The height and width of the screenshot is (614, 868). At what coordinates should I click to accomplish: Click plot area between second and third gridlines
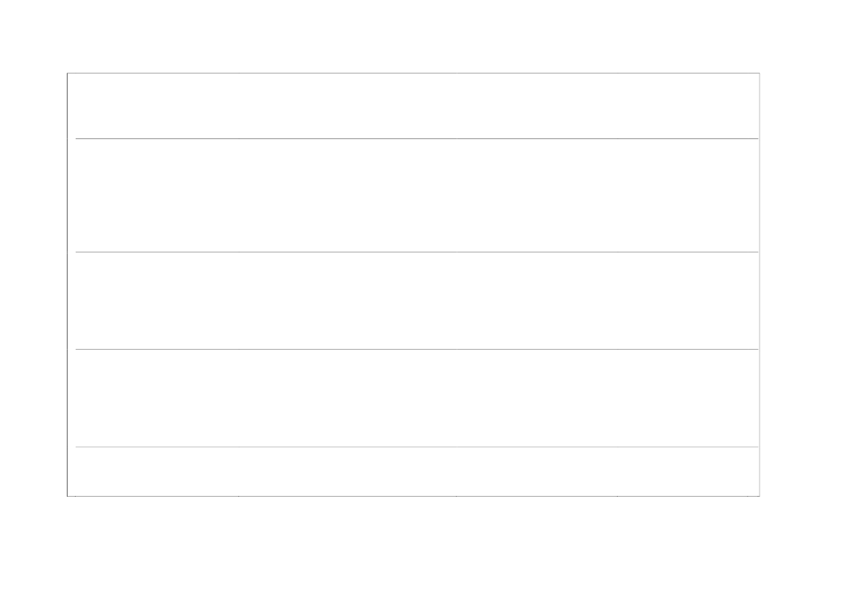pos(417,301)
